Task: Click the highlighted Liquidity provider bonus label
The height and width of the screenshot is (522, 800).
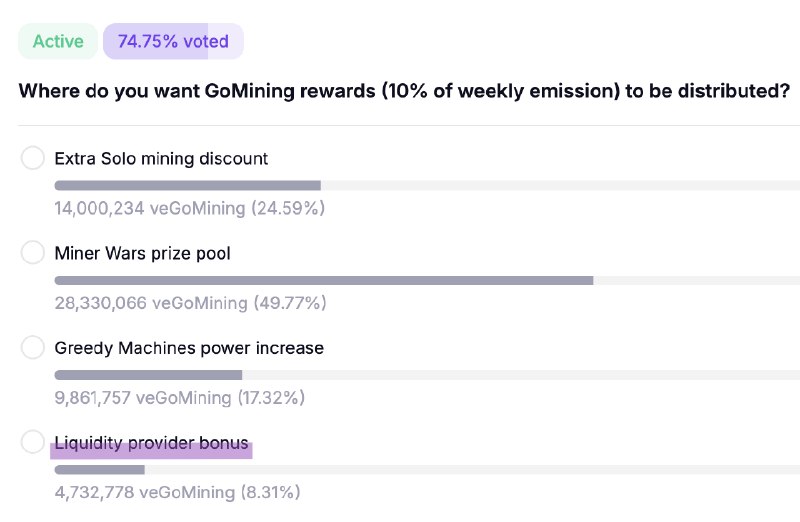Action: (x=152, y=443)
